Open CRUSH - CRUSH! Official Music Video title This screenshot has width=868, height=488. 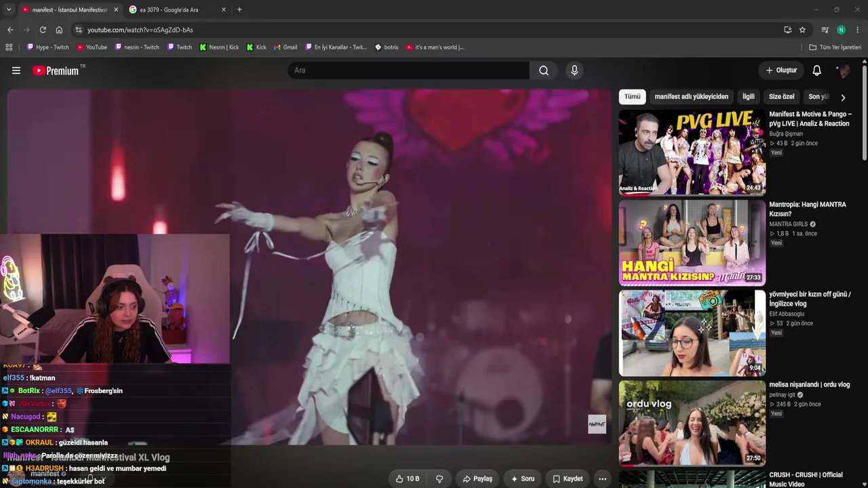tap(806, 479)
